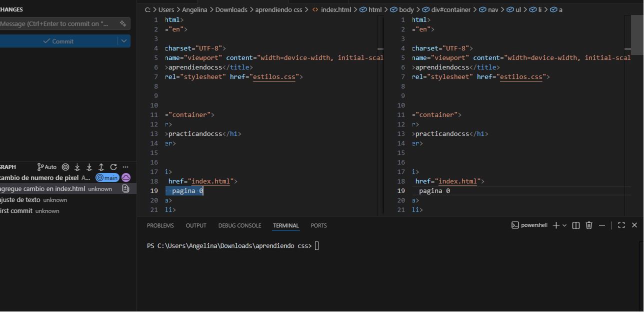644x312 pixels.
Task: Click the right editor vertical scrollbar thumb
Action: point(637,34)
